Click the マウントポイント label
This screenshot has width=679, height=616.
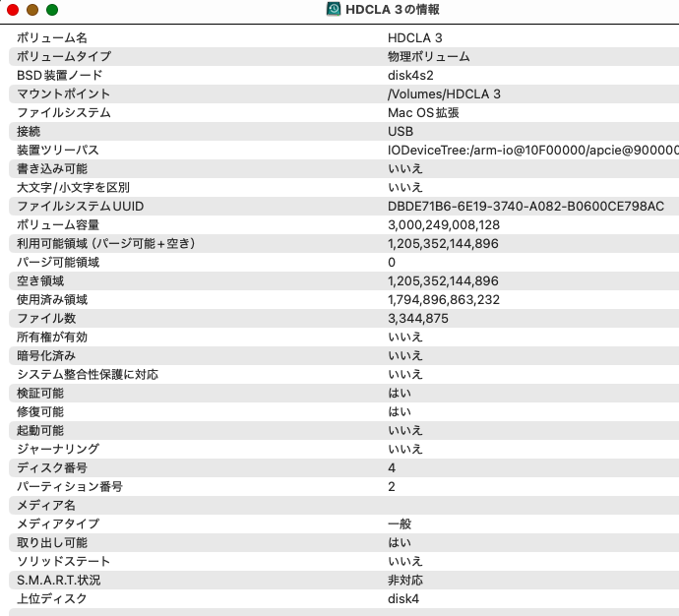[64, 93]
